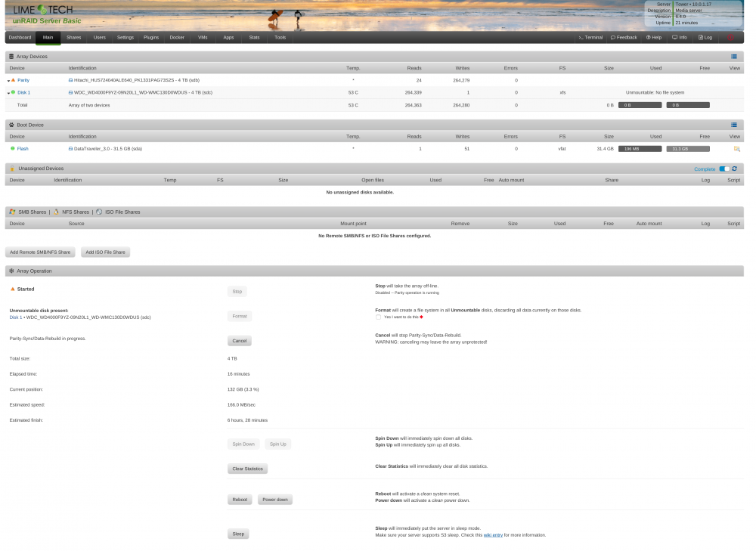
Task: Open the Stats tab
Action: pos(254,37)
